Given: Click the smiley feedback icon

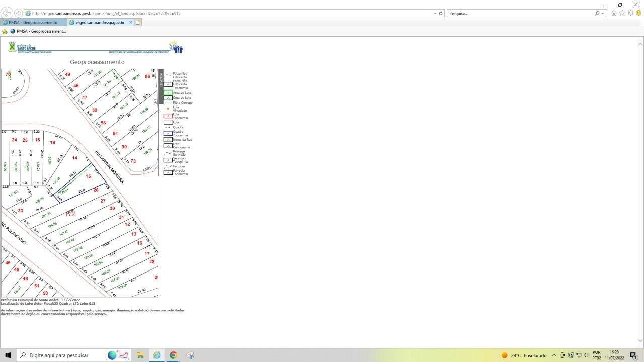Looking at the screenshot, I should 638,13.
